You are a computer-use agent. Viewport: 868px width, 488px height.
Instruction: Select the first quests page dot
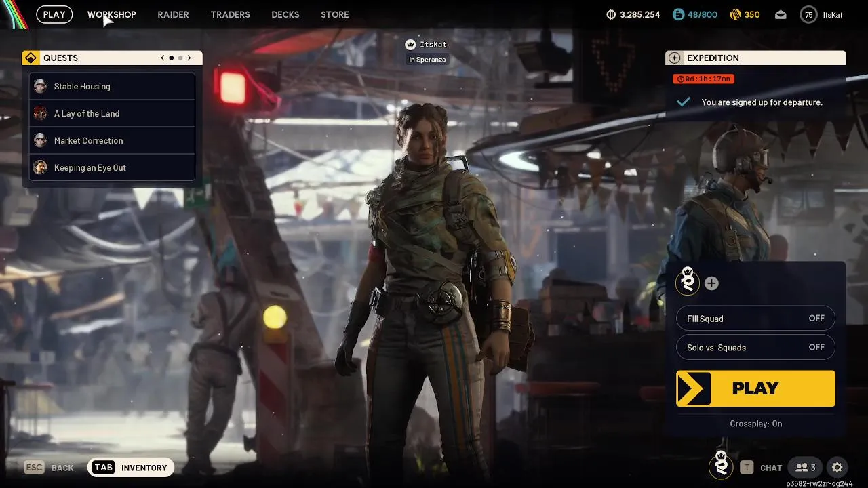(172, 58)
